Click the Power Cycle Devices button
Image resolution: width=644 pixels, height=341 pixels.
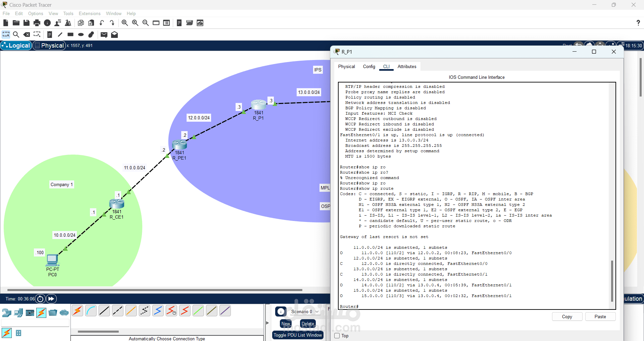40,299
